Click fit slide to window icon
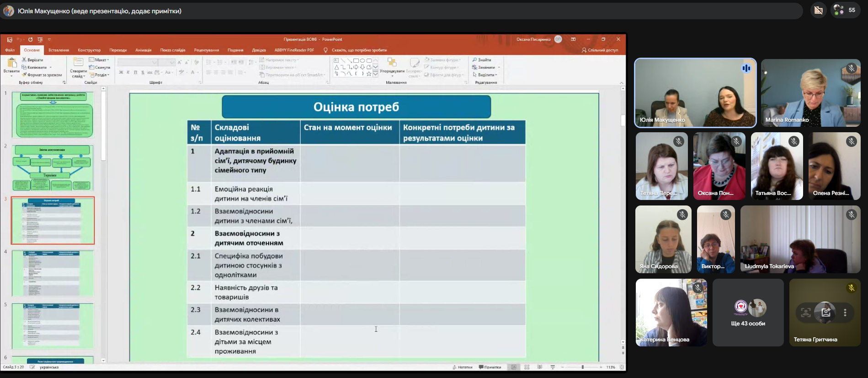868x378 pixels. tap(622, 367)
